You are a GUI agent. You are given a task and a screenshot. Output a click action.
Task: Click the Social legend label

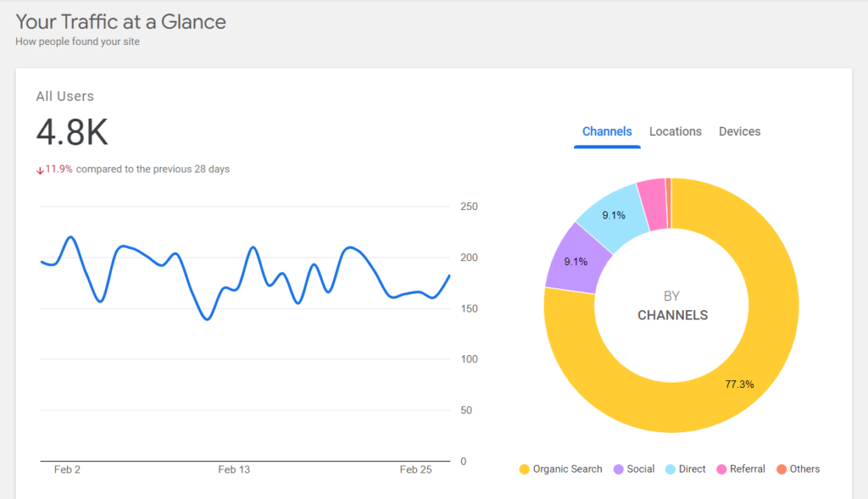640,469
